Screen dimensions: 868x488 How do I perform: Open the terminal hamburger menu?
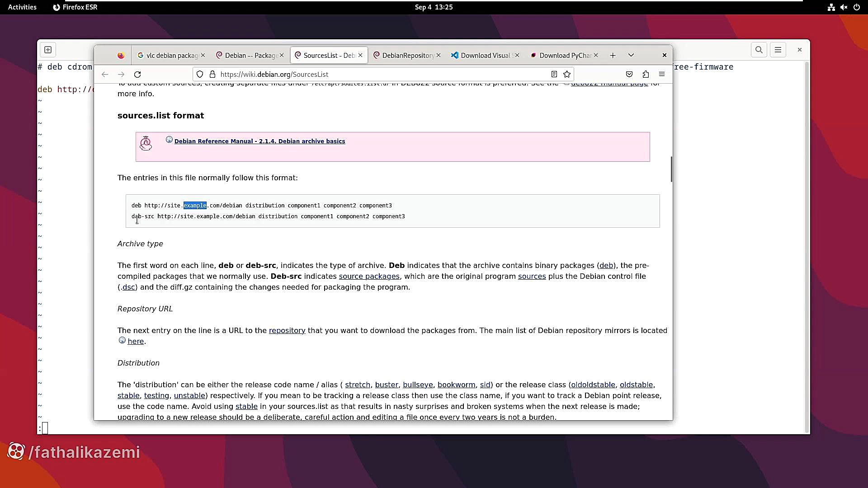(x=778, y=50)
